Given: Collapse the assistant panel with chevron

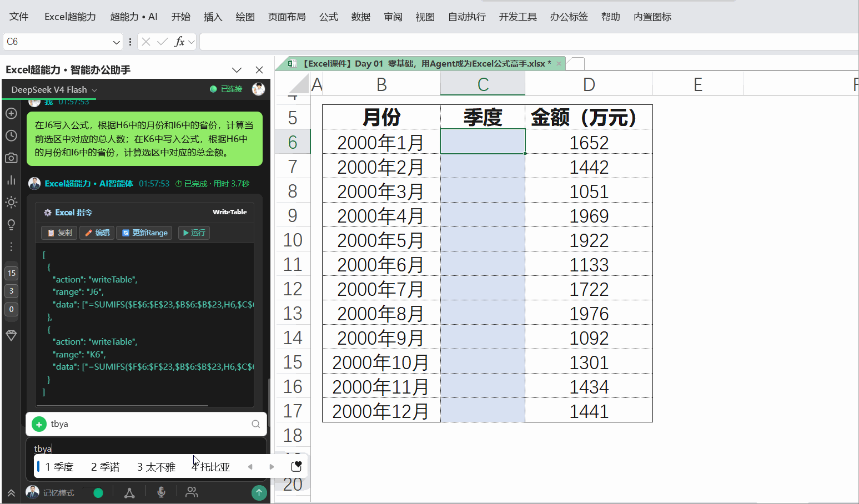Looking at the screenshot, I should pyautogui.click(x=237, y=70).
